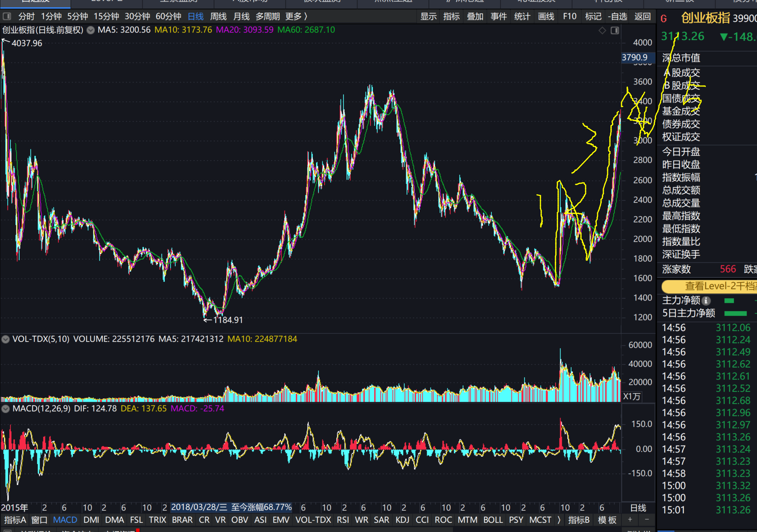
Task: Open the round dropdown beside 创业板指(日线.前复权)
Action: click(90, 30)
